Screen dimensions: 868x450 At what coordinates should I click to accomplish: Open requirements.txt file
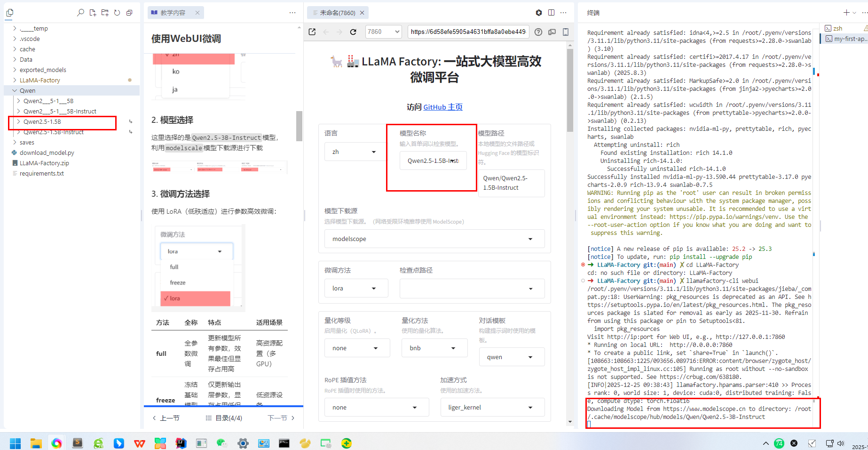pos(71,173)
